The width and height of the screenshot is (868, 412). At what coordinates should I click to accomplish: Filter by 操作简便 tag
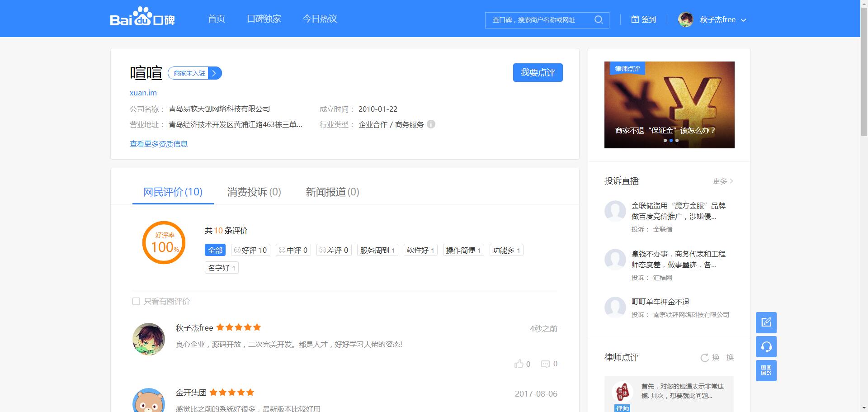tap(463, 250)
